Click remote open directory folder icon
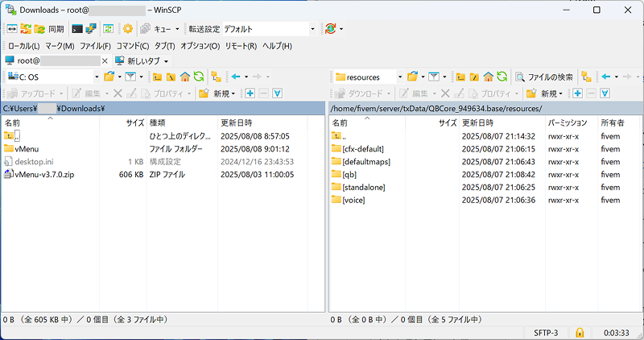Screen dimensions: 644x340 (x=412, y=77)
